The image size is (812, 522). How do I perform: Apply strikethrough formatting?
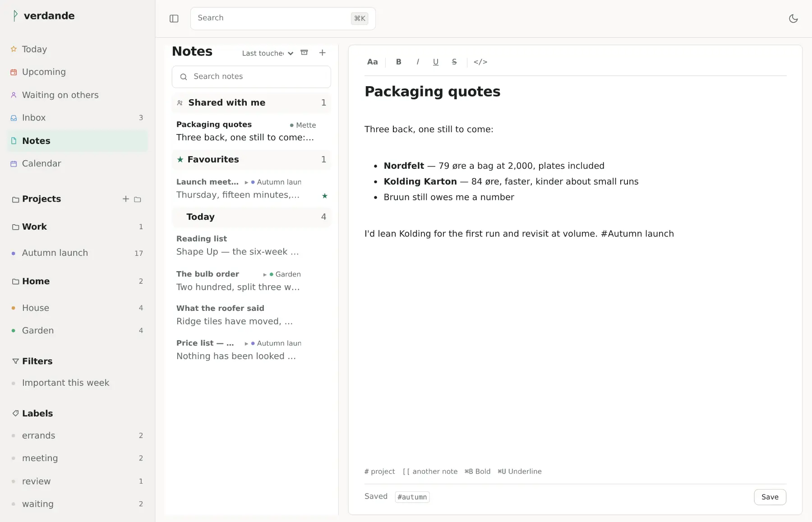point(454,62)
